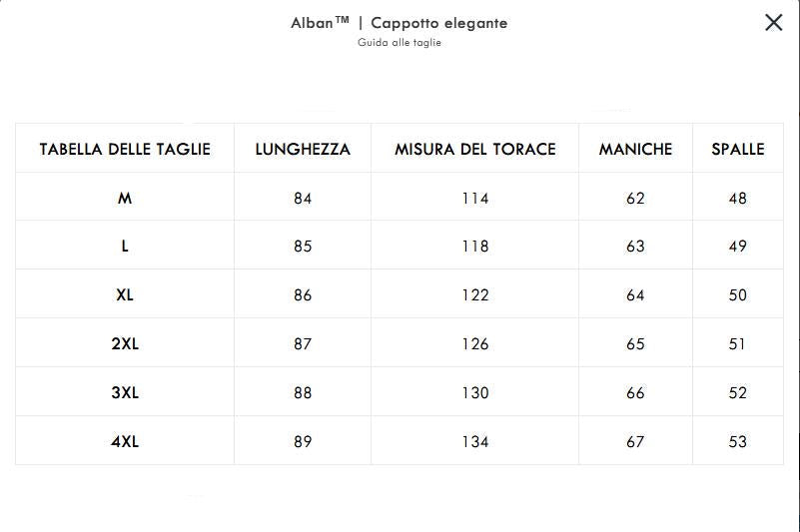
Task: Select the Tabella delle taglie header
Action: point(125,150)
